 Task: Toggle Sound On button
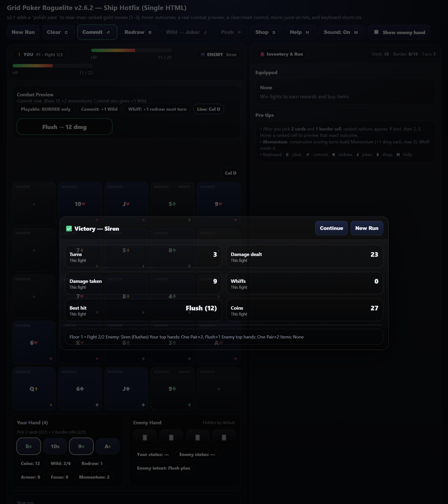(x=342, y=32)
